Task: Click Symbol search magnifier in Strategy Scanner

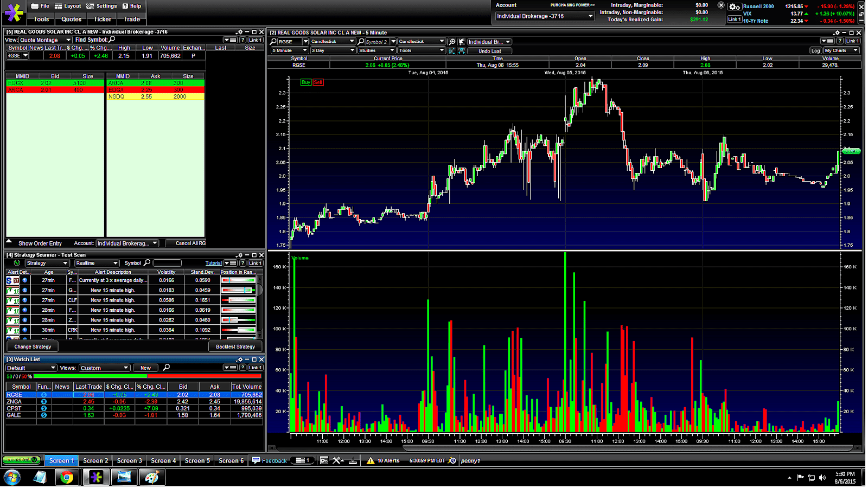Action: coord(147,263)
